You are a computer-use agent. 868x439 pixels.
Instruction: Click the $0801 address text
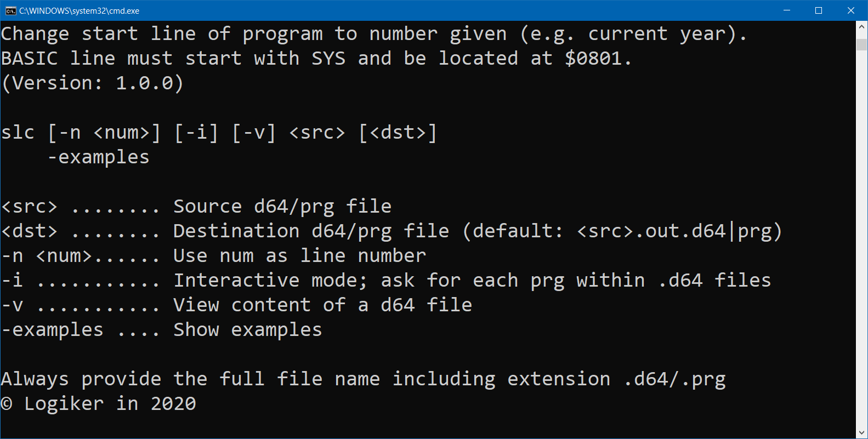(x=594, y=58)
